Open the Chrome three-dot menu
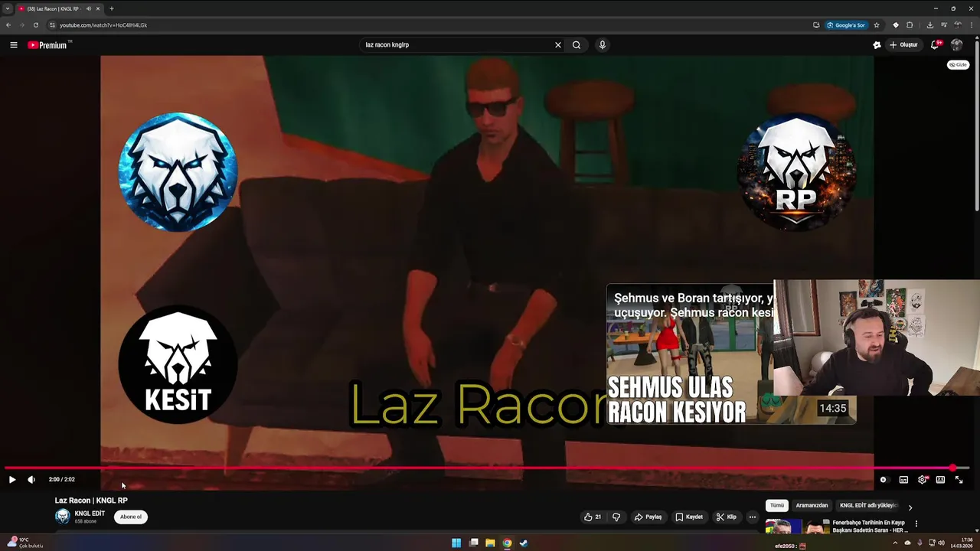The image size is (980, 551). 972,25
